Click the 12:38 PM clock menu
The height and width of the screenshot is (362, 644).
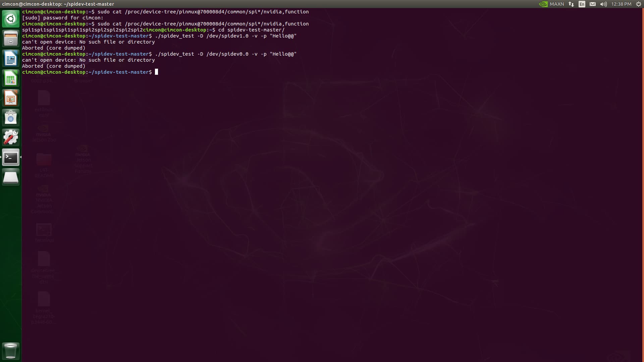point(621,4)
